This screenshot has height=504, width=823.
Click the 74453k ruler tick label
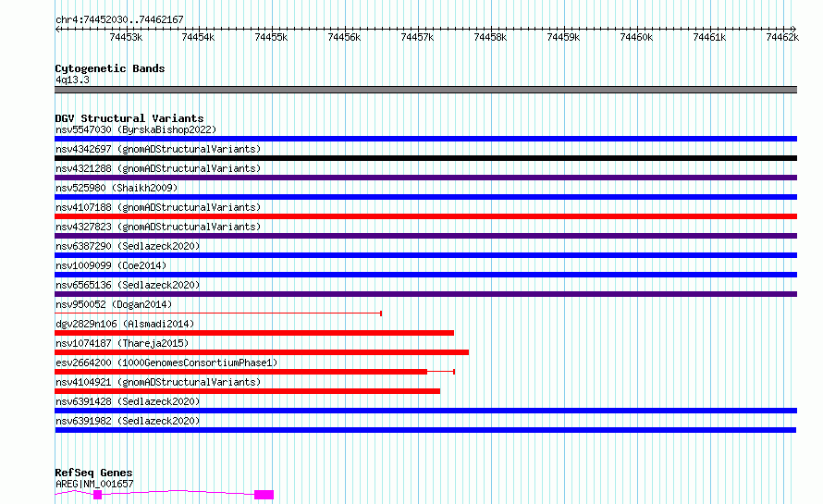click(x=126, y=37)
